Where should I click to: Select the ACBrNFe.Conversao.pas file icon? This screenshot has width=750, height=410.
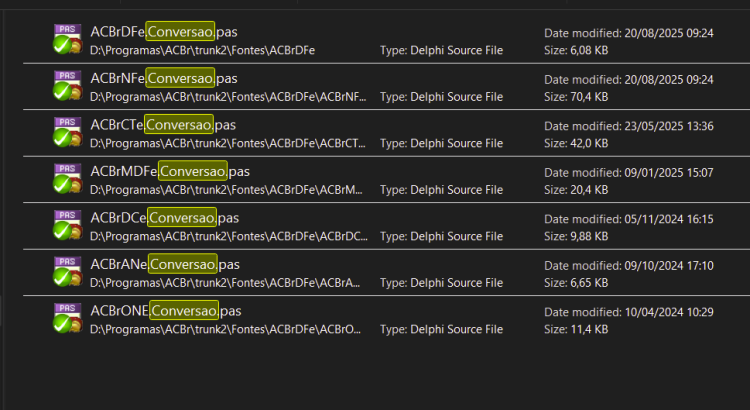pyautogui.click(x=67, y=85)
